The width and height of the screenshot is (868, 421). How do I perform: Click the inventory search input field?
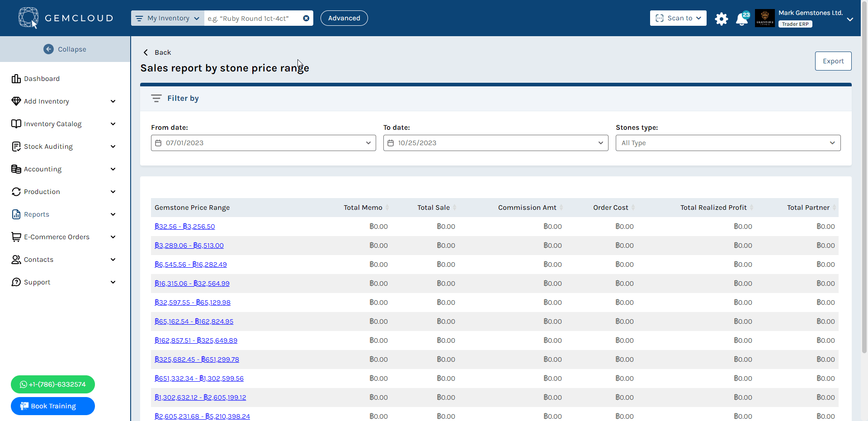253,18
